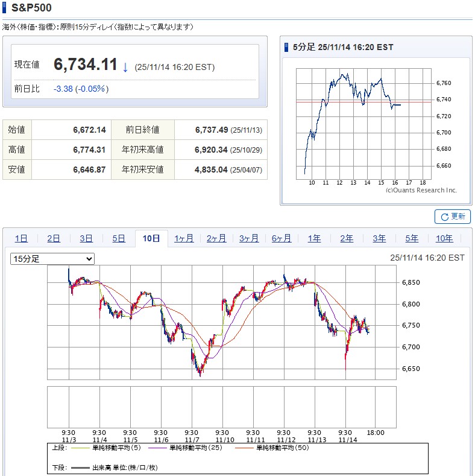Open the 15分足 interval dropdown

(52, 259)
